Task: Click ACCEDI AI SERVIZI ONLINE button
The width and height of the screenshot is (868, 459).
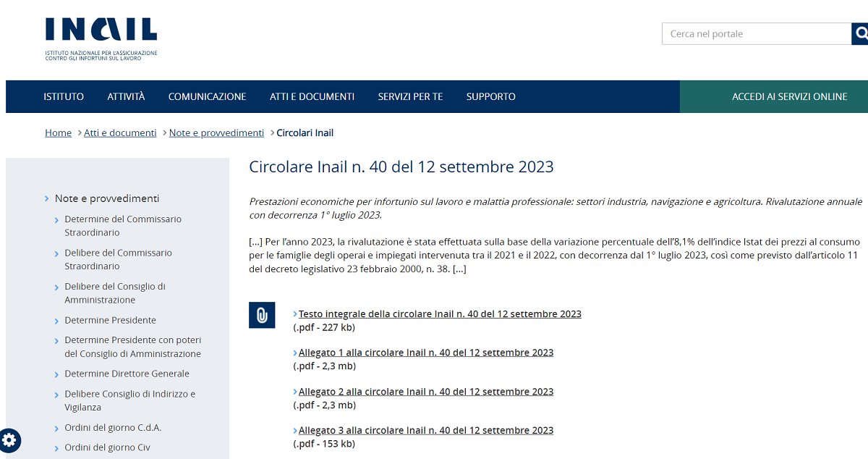Action: pos(774,96)
